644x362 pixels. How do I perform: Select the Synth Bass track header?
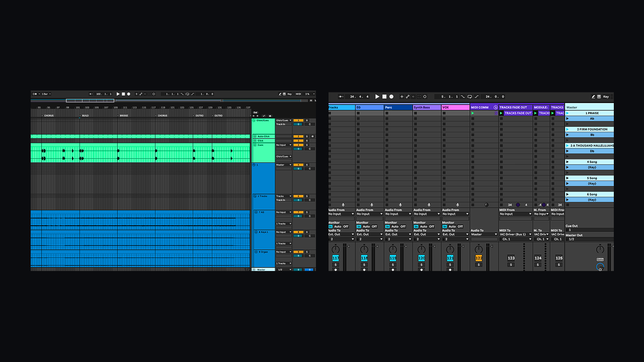tap(427, 107)
